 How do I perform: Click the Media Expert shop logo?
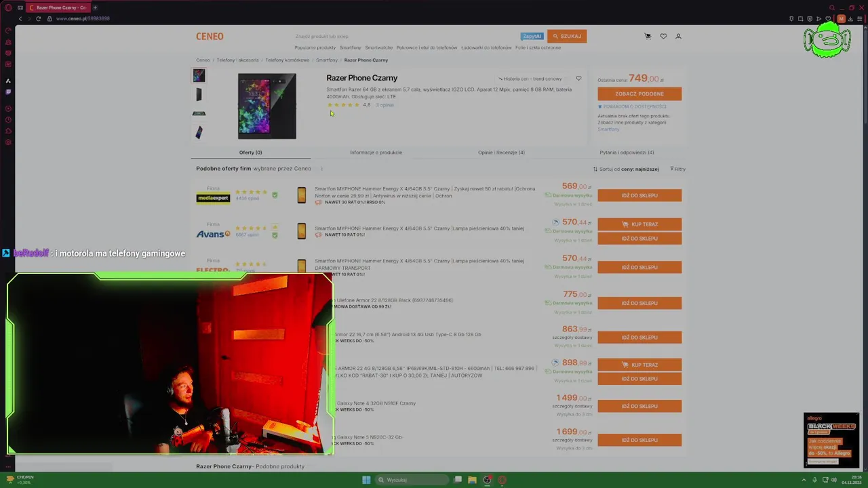coord(213,198)
